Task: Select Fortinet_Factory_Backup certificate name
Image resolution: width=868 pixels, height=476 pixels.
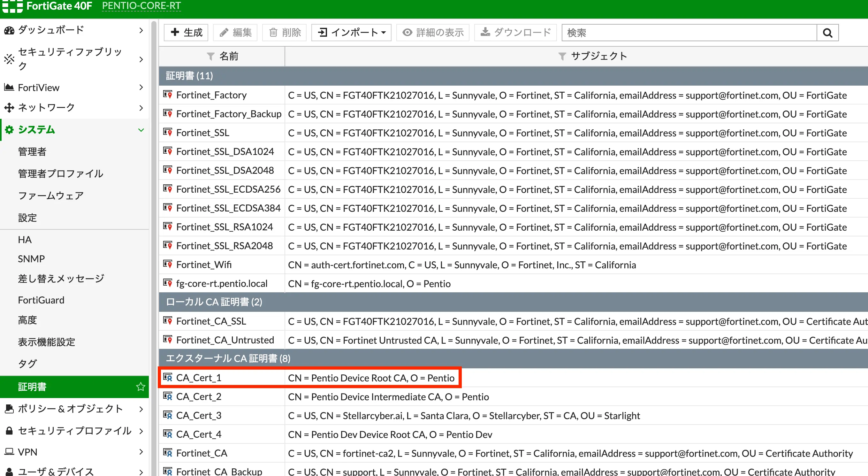Action: pyautogui.click(x=229, y=114)
